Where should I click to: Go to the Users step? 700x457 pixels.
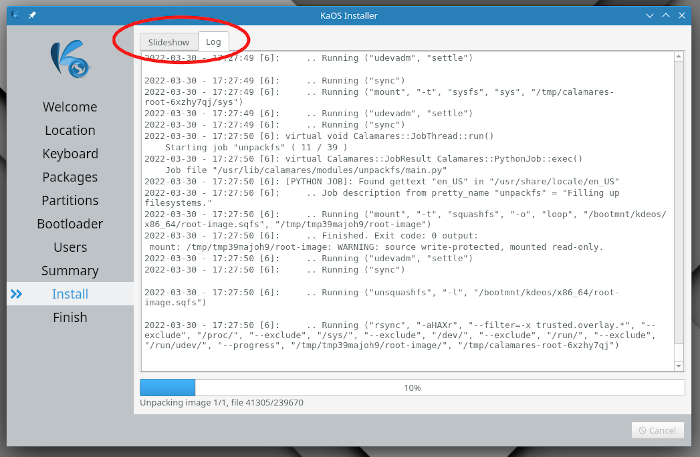pyautogui.click(x=70, y=247)
